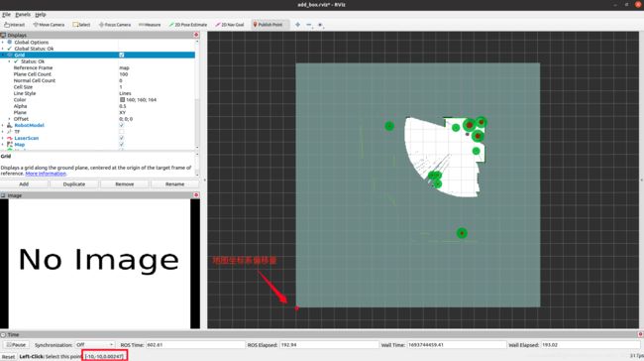Select the 2D Pose Estimate tool
The height and width of the screenshot is (361, 644).
[188, 25]
